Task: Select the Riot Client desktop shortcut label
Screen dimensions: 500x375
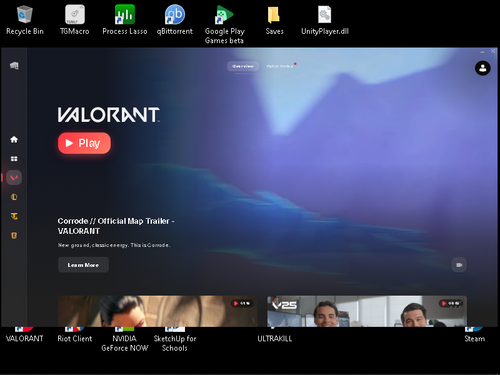Action: (75, 339)
